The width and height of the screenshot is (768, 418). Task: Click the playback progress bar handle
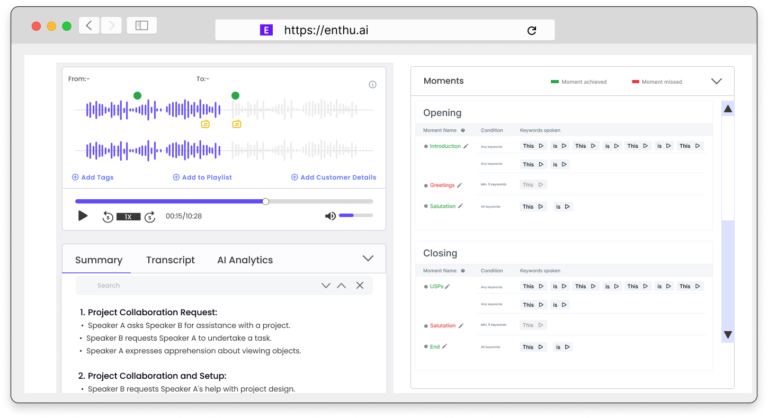pos(265,201)
